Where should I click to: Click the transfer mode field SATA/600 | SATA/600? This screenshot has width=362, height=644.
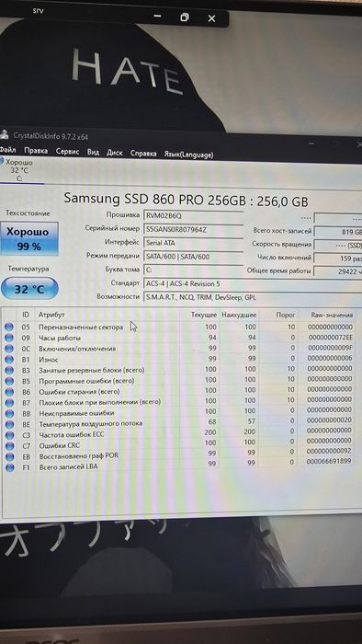click(x=193, y=257)
